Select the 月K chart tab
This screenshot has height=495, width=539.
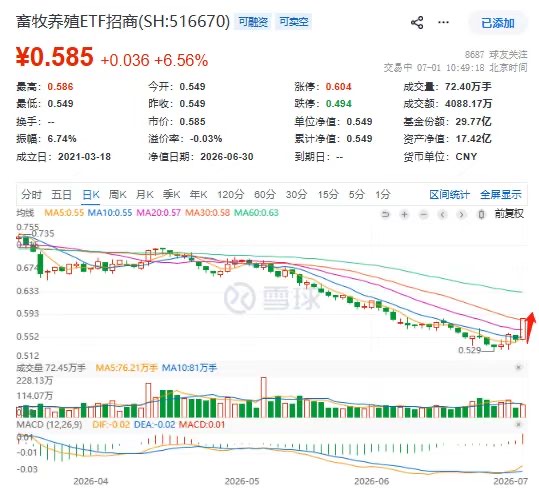pyautogui.click(x=144, y=195)
